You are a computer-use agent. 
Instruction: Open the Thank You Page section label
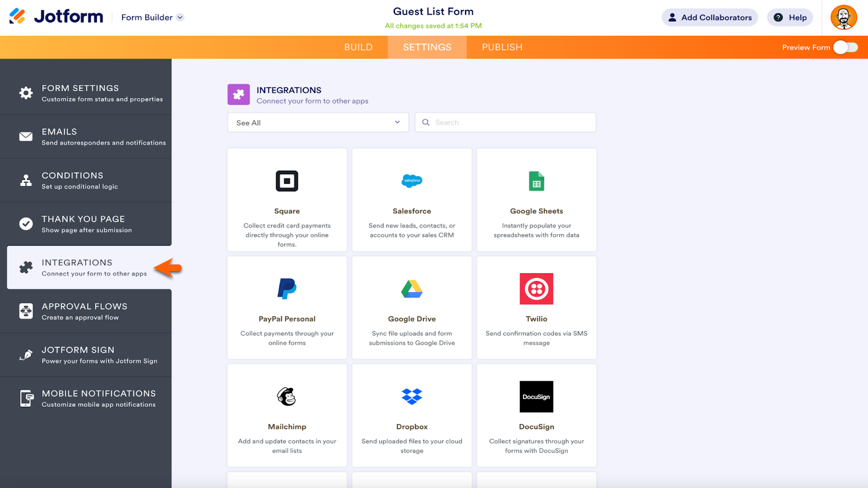coord(83,219)
